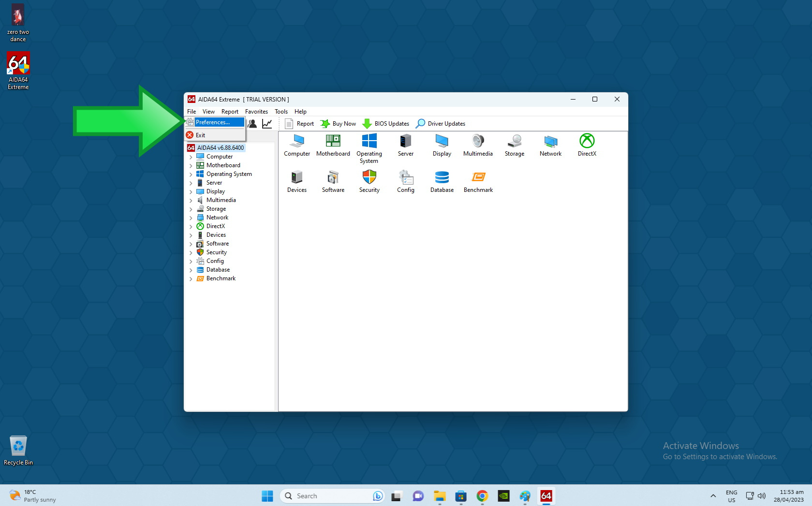This screenshot has height=506, width=812.
Task: Open the NVIDIA icon in the taskbar
Action: pyautogui.click(x=503, y=496)
